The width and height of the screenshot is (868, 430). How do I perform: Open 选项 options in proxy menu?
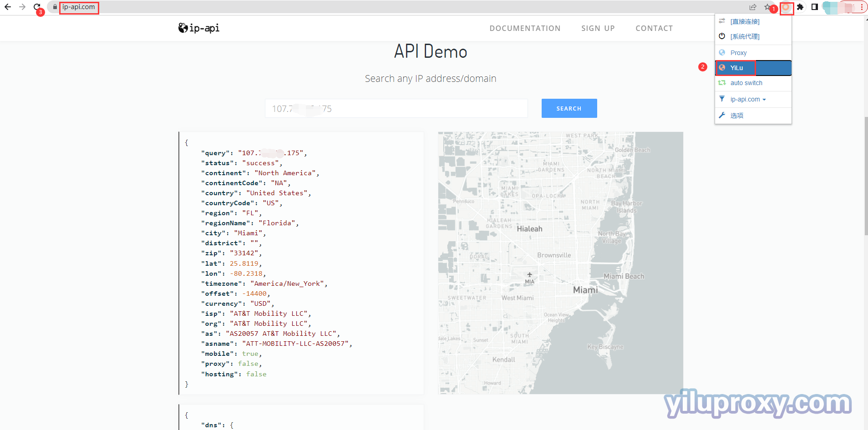coord(753,116)
